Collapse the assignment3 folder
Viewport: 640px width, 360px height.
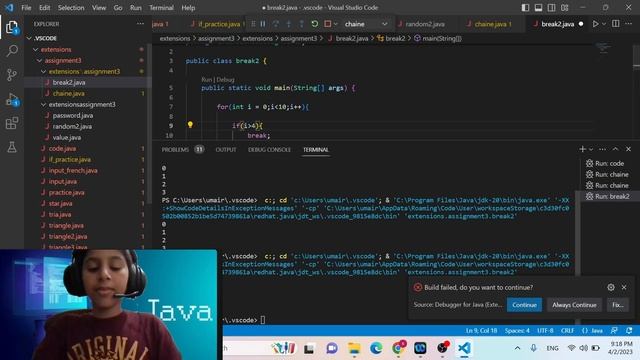(40, 60)
